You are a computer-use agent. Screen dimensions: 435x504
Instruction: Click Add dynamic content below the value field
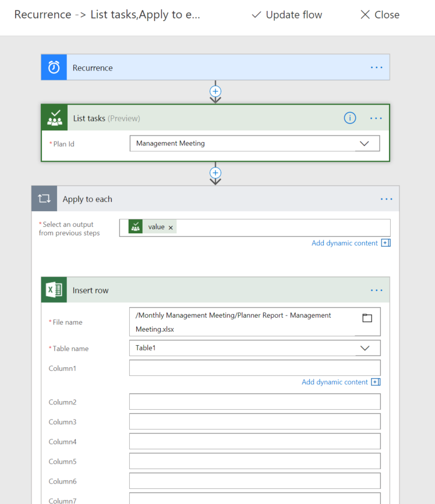point(344,243)
